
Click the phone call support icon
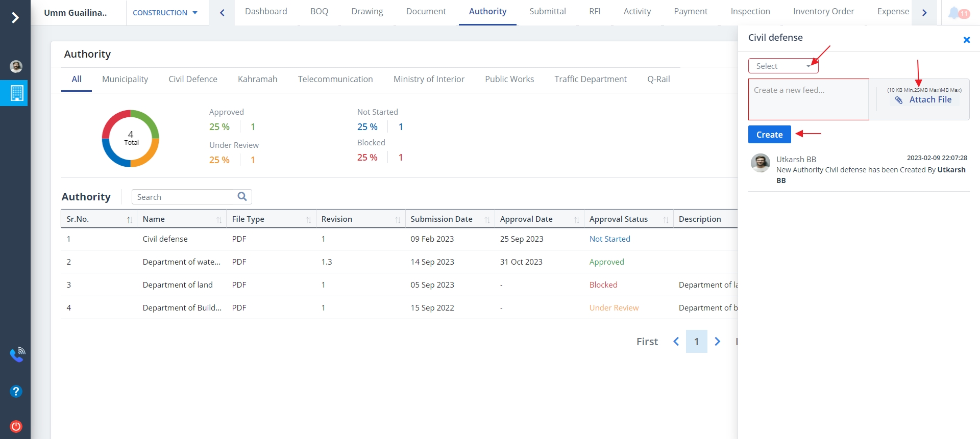(x=17, y=354)
